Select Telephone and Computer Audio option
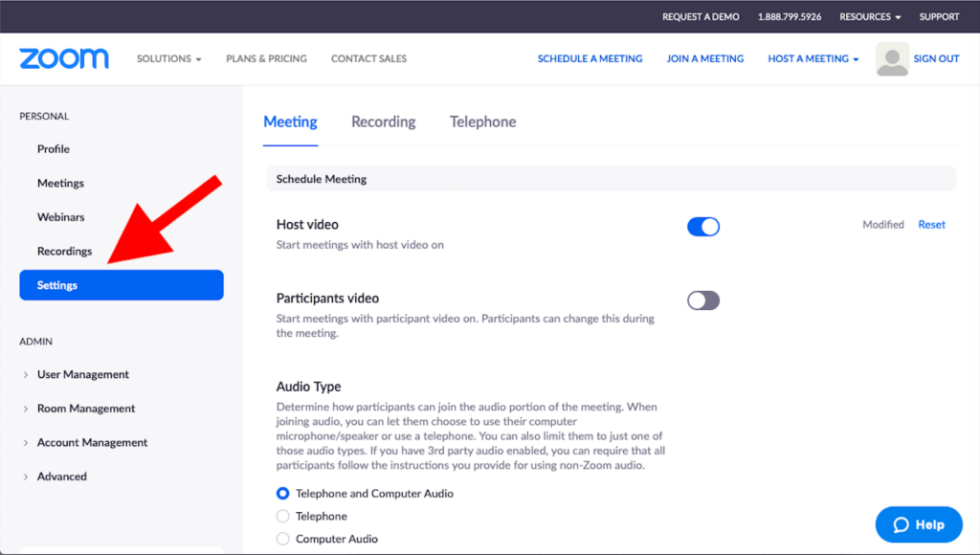Viewport: 980px width, 555px height. click(x=282, y=494)
